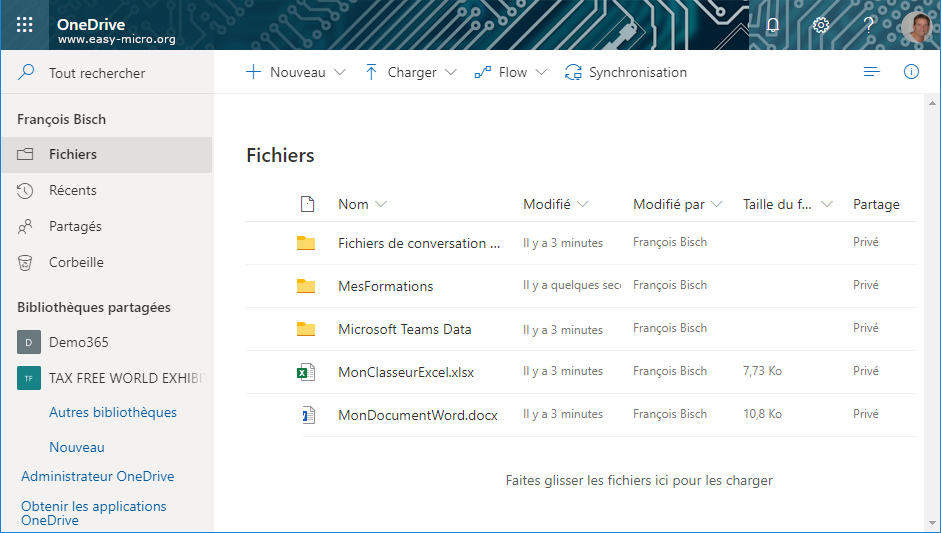The height and width of the screenshot is (533, 941).
Task: Click the TAX FREE WORLD library tile icon
Action: [29, 378]
